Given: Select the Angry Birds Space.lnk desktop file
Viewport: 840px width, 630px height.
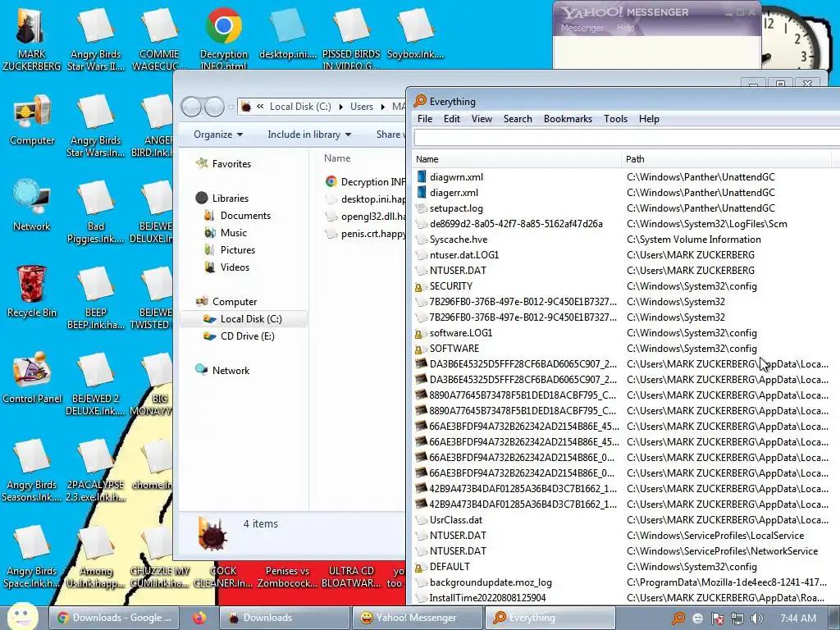Looking at the screenshot, I should [32, 557].
